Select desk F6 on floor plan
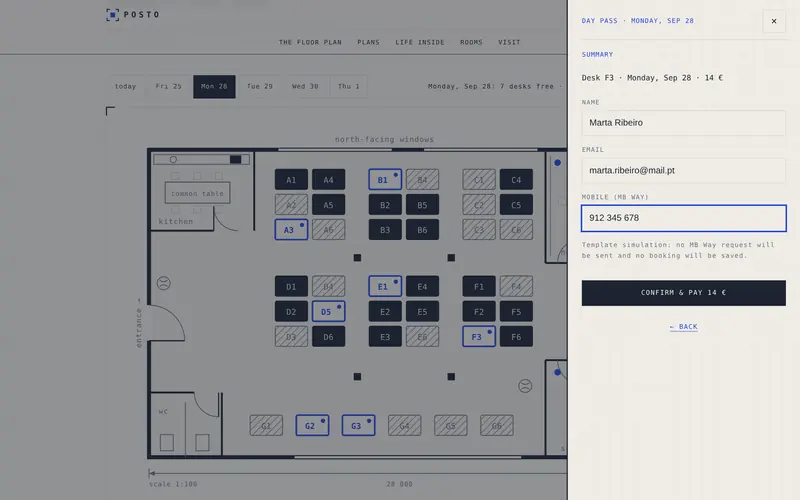This screenshot has height=500, width=800. (x=516, y=336)
